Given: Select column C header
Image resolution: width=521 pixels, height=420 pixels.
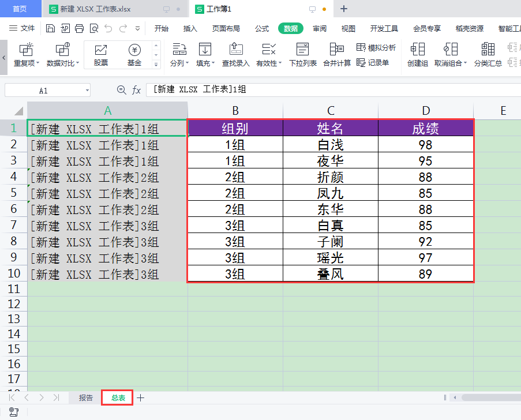Looking at the screenshot, I should (331, 111).
